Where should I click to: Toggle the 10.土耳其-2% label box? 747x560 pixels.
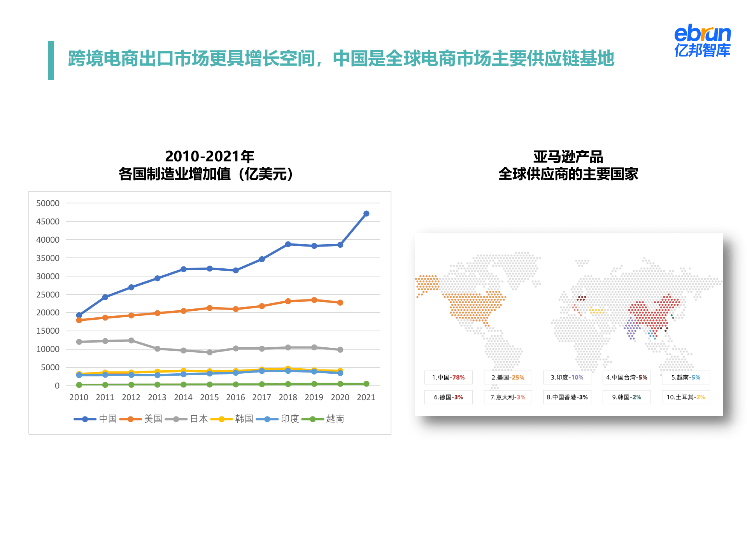click(686, 397)
